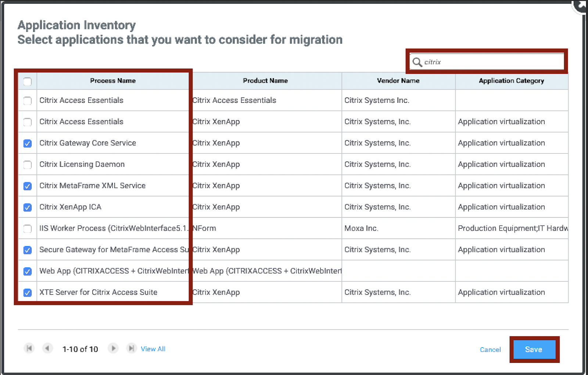
Task: Click the magnifying glass search icon
Action: (x=417, y=62)
